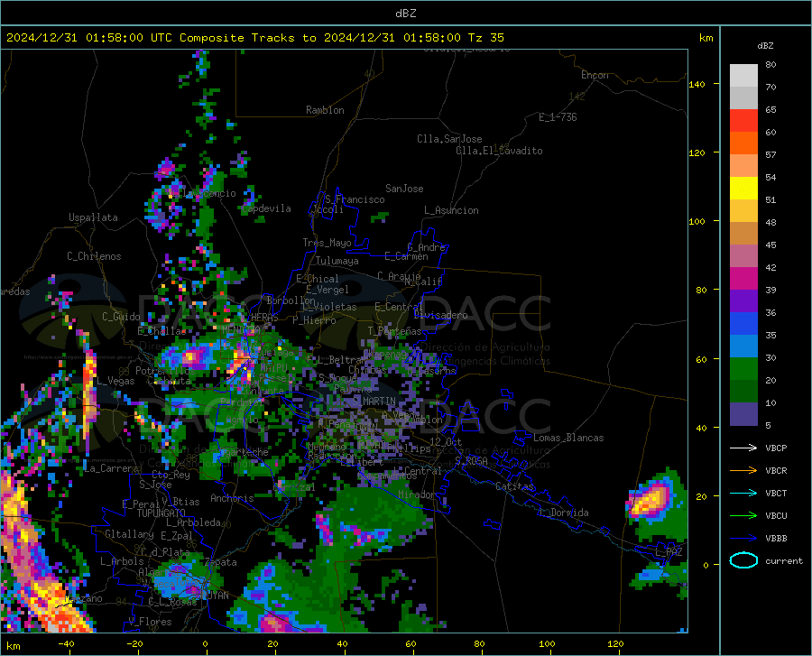812x656 pixels.
Task: Click the 'Tulumaya' map label
Action: tap(337, 261)
